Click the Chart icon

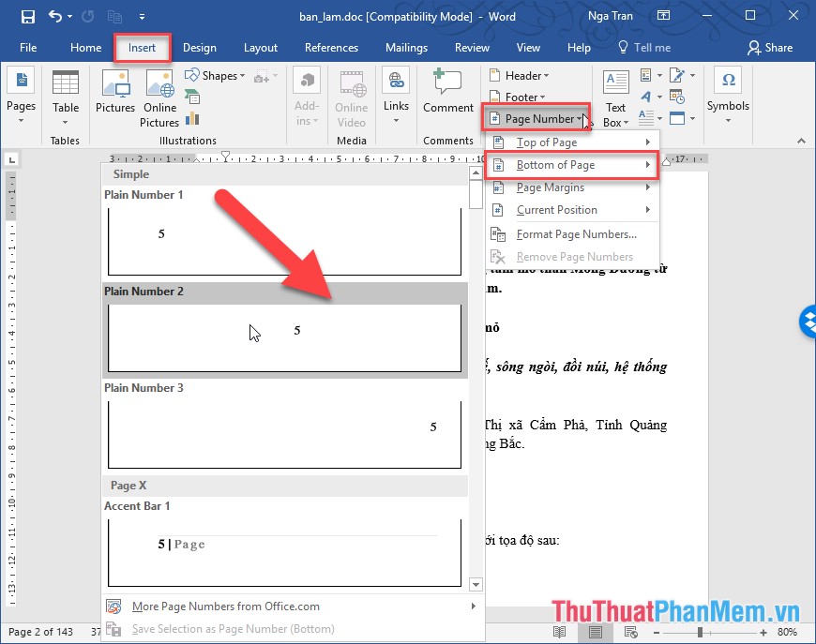[192, 119]
